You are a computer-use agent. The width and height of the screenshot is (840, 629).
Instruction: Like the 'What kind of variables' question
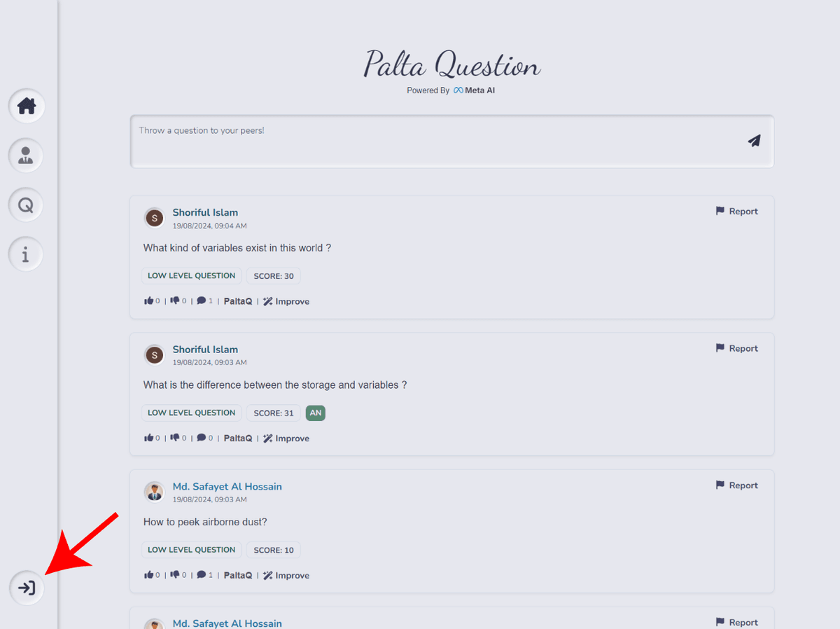coord(149,301)
